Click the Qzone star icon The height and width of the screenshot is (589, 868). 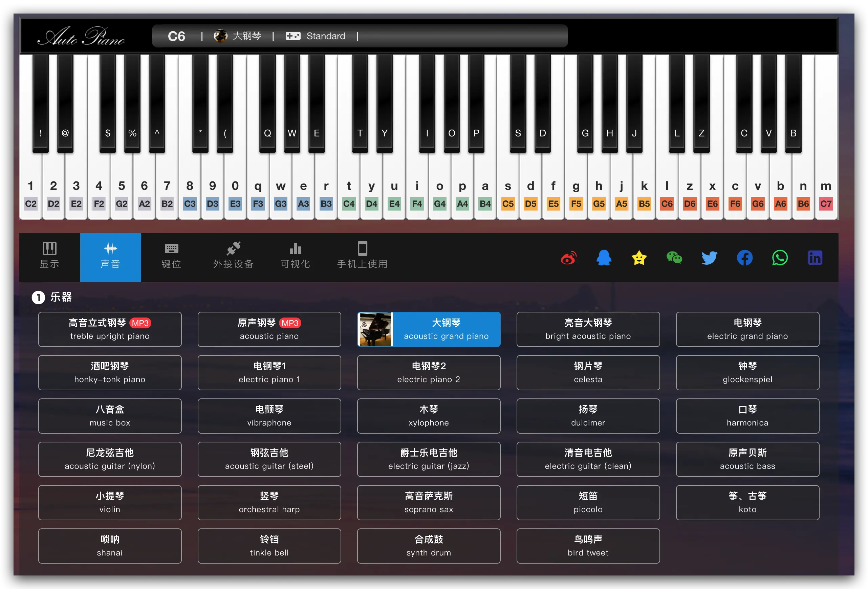[639, 258]
